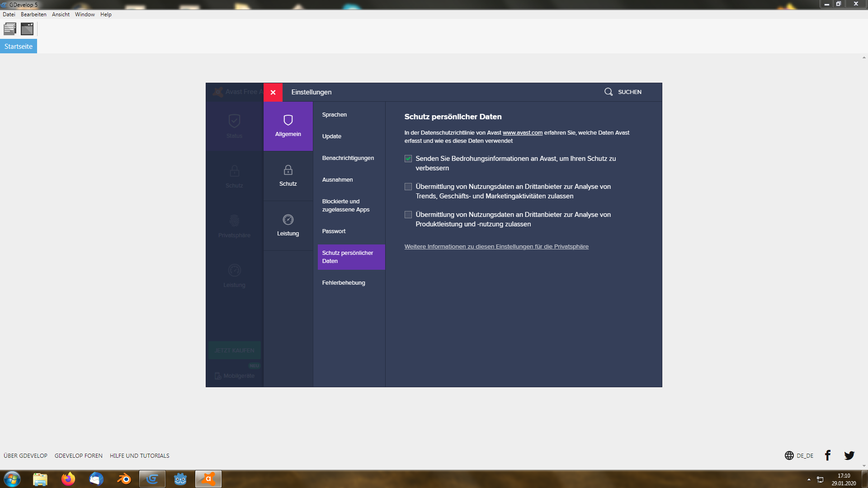Select the Benachrichtigungen settings section

point(348,158)
